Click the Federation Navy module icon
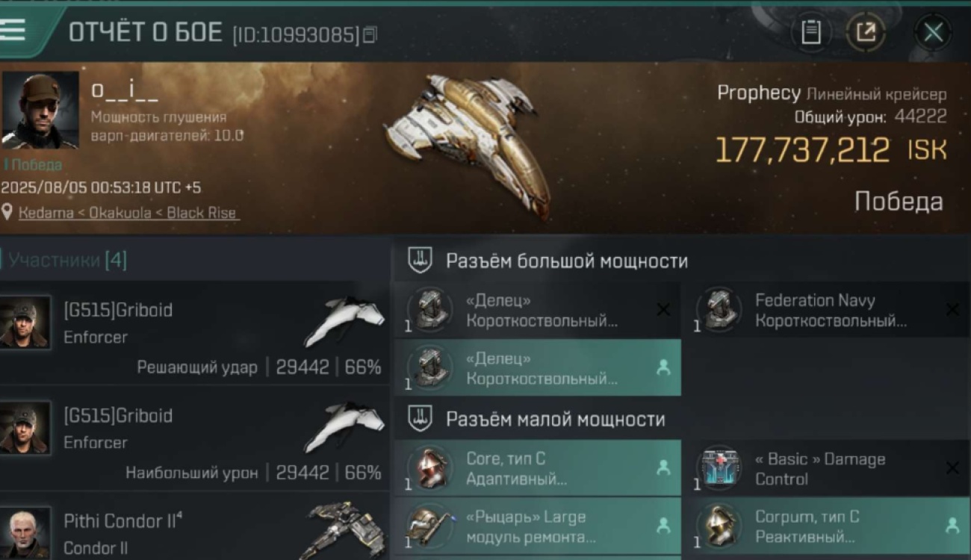The height and width of the screenshot is (560, 971). coord(719,310)
